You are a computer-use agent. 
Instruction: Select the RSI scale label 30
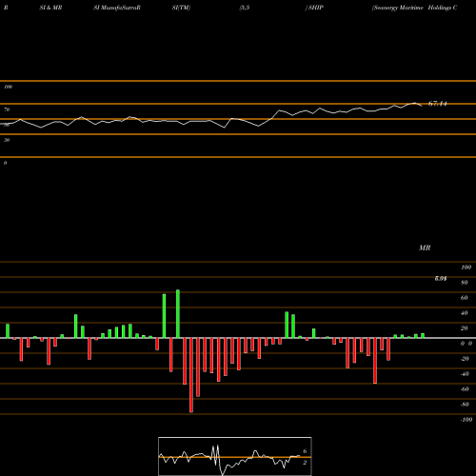point(7,140)
